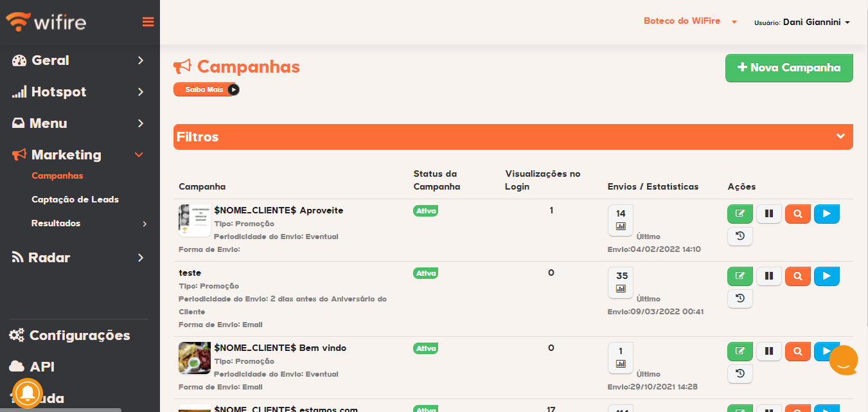Viewport: 868px width, 412px height.
Task: Click the Ativa status of teste campaign
Action: click(x=425, y=273)
